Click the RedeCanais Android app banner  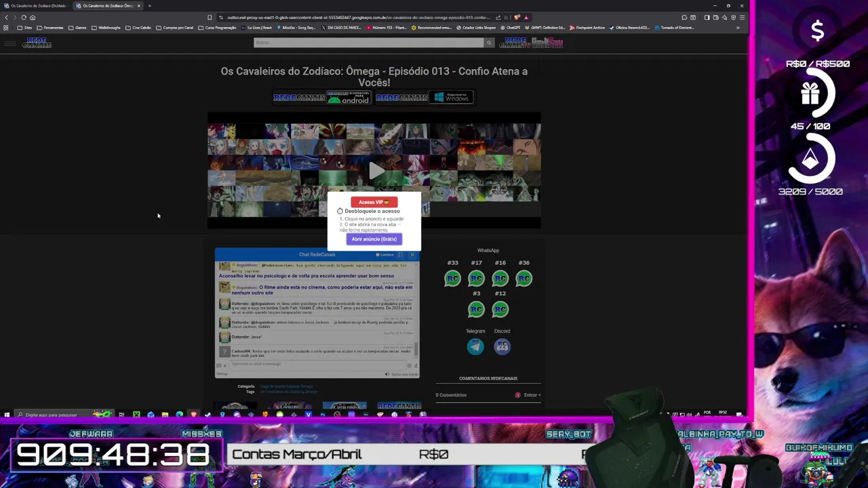coord(321,98)
